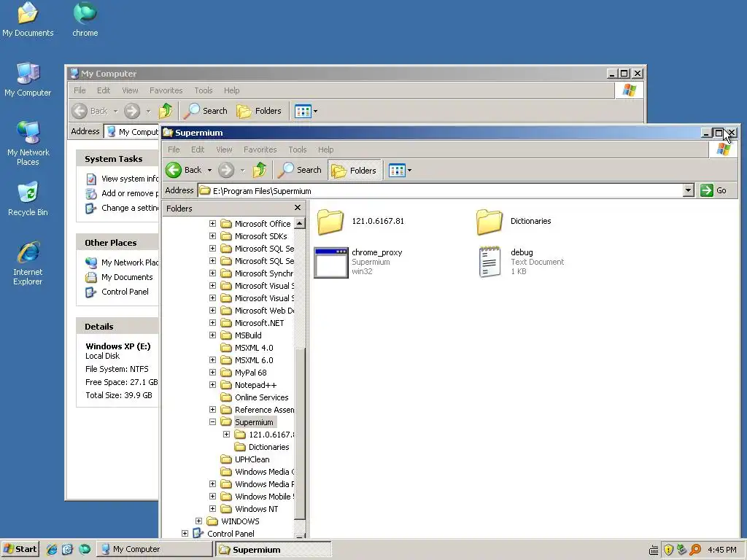
Task: Select the My Network Places desktop icon
Action: [28, 144]
